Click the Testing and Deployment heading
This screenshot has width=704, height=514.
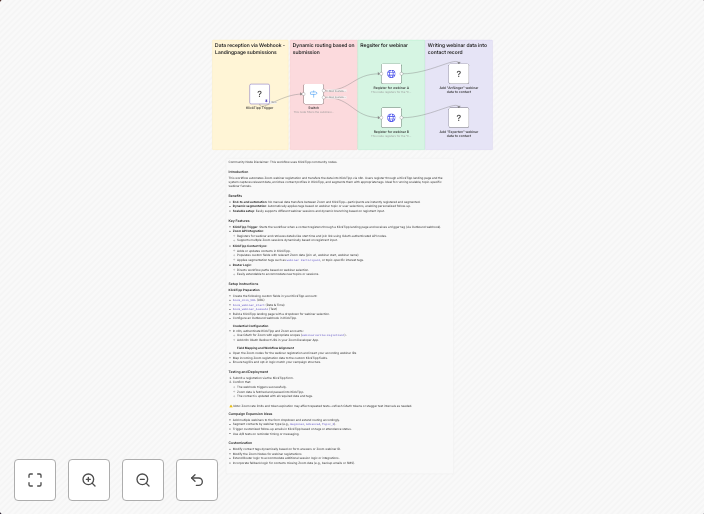coord(248,371)
